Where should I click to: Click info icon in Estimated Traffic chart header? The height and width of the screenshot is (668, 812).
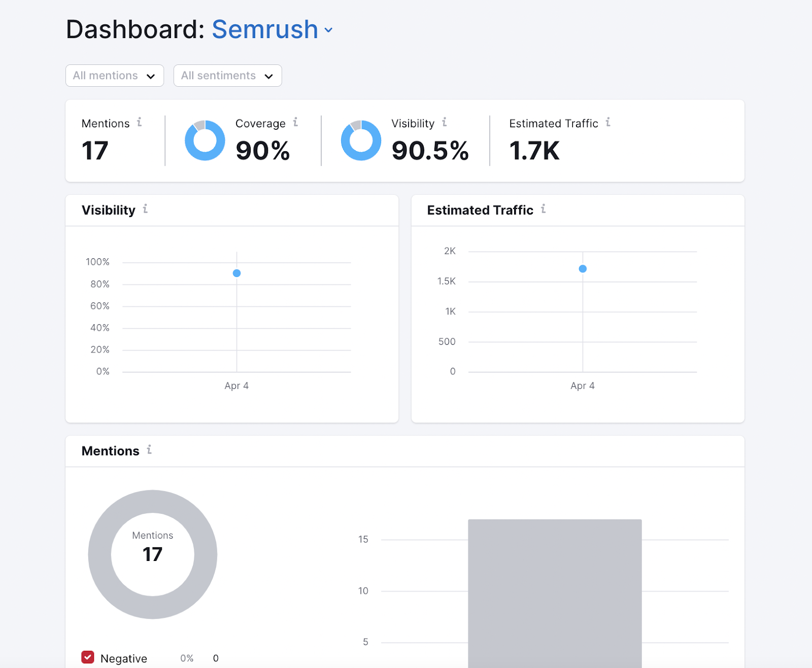click(x=544, y=209)
